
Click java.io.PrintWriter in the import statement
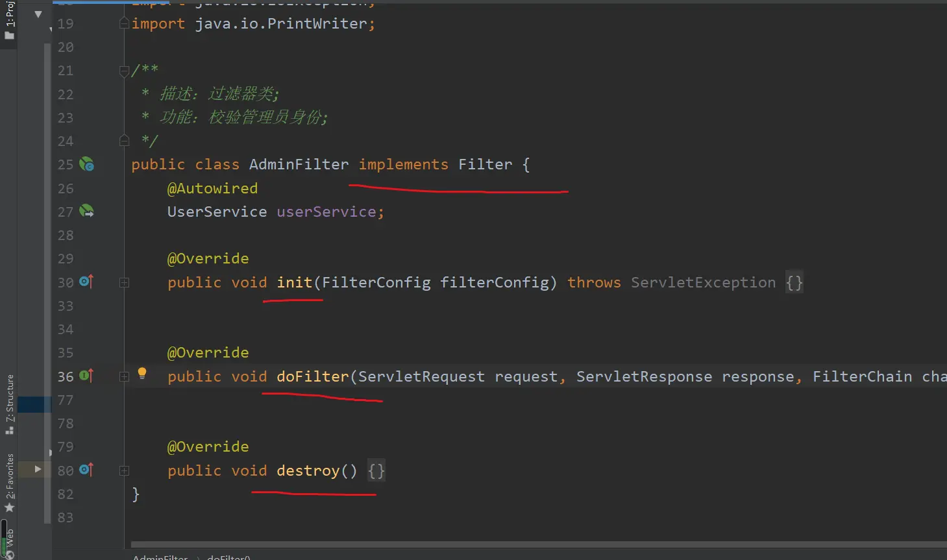[281, 23]
